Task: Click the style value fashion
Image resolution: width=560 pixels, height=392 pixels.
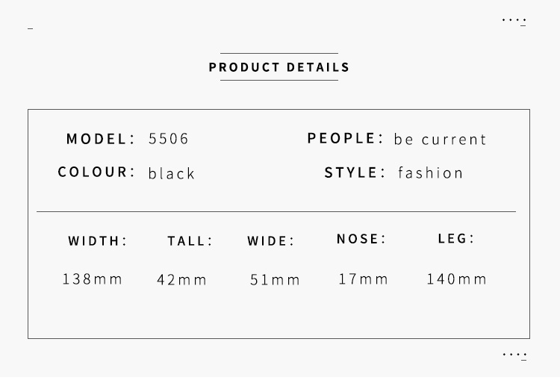Action: (430, 172)
